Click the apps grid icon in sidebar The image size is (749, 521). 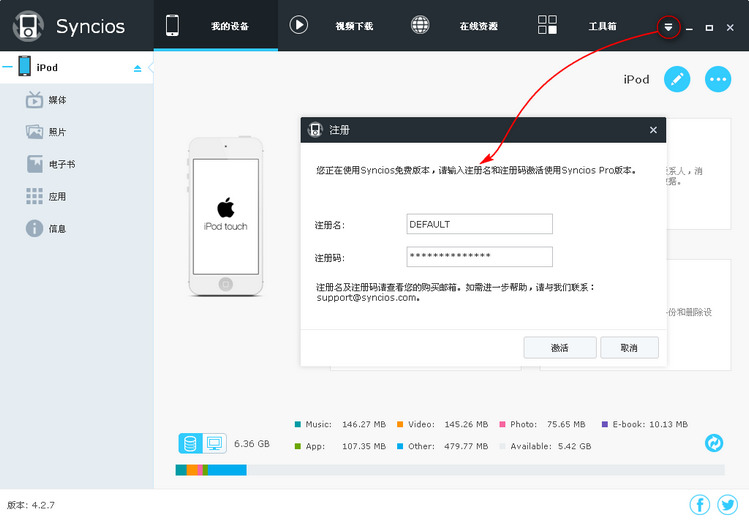tap(34, 196)
